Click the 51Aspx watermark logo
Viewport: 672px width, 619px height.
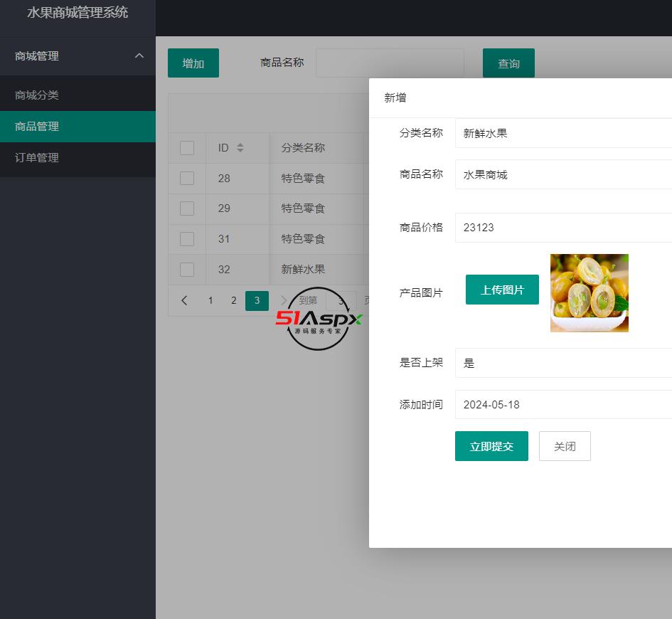[x=319, y=319]
